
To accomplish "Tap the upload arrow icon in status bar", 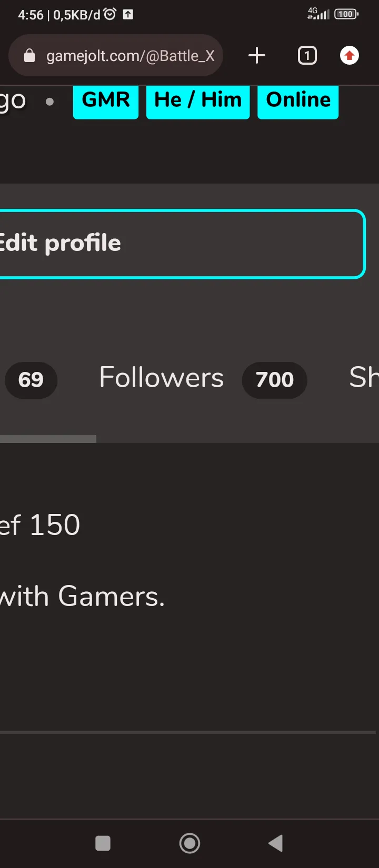I will (x=128, y=15).
